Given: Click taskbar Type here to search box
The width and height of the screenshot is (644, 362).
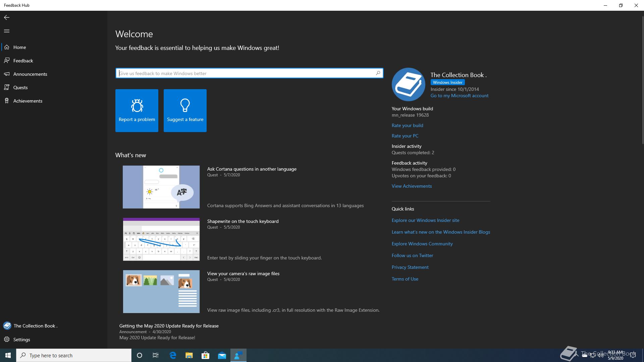Looking at the screenshot, I should pyautogui.click(x=74, y=355).
